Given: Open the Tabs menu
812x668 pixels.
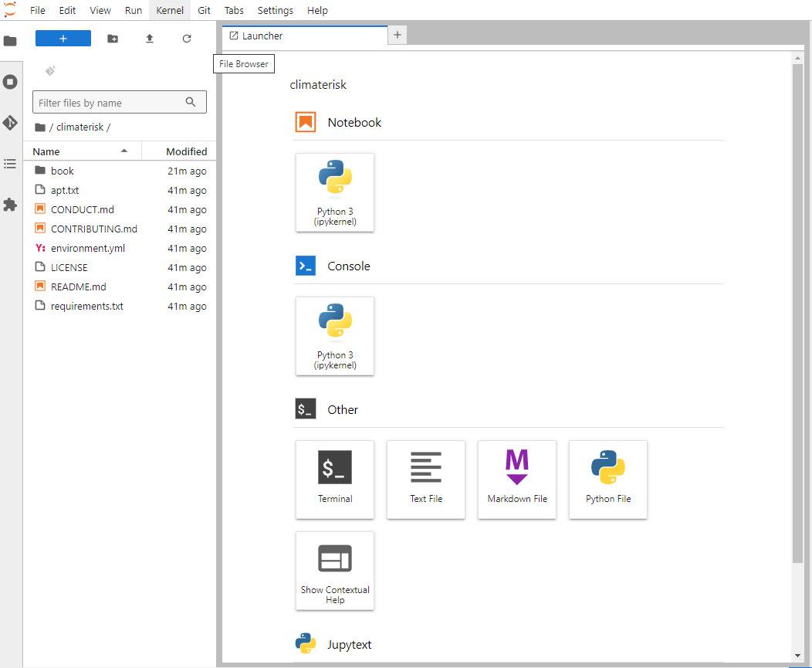Looking at the screenshot, I should coord(234,10).
